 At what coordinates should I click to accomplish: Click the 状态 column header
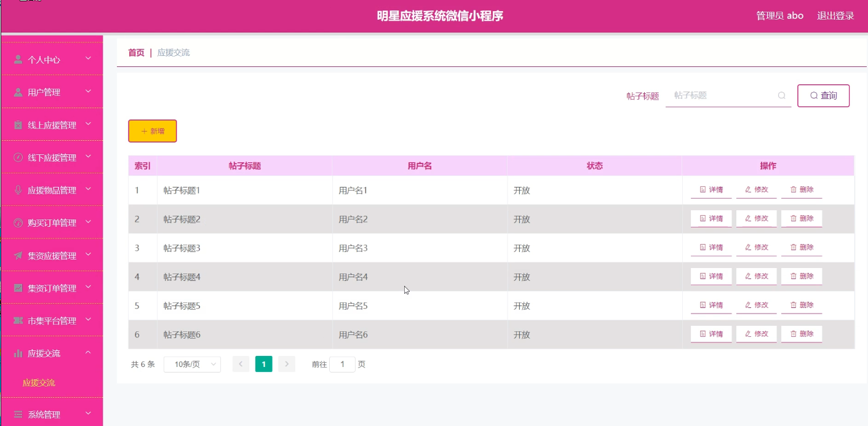click(594, 166)
